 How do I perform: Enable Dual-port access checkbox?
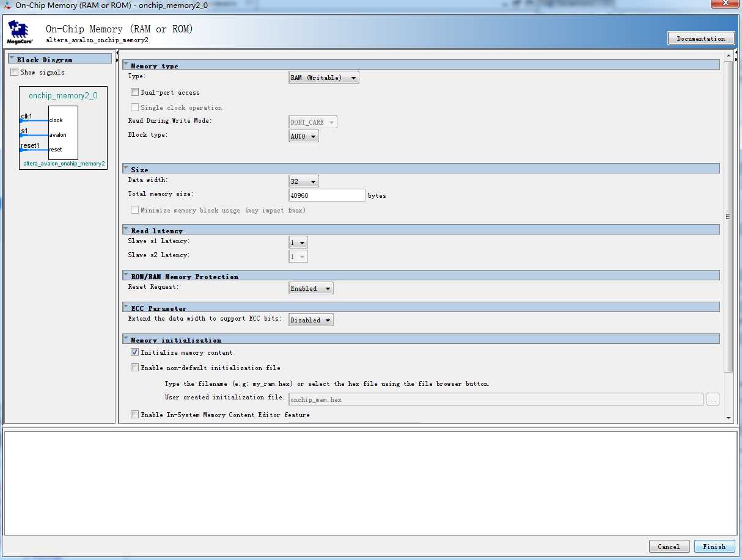[x=135, y=92]
